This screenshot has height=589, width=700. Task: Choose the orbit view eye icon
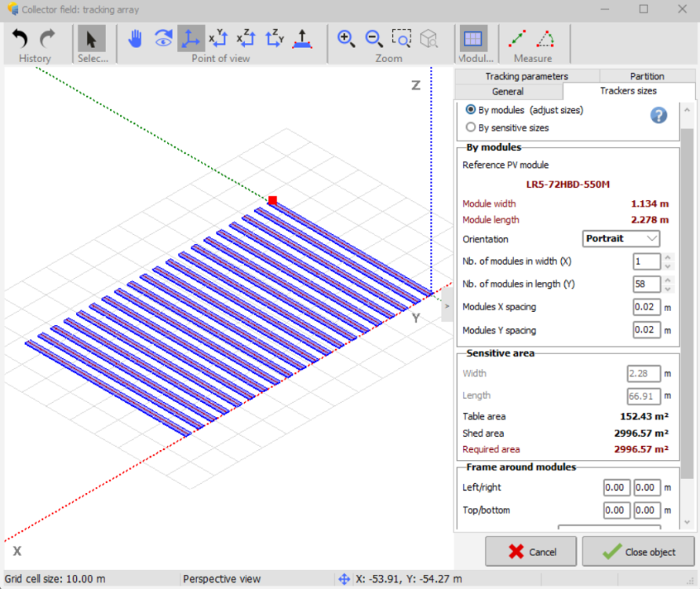163,38
